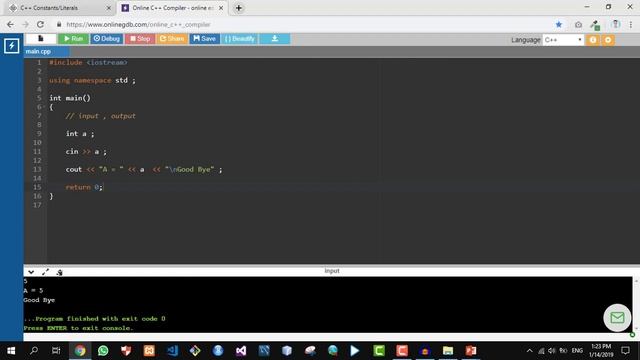Stop the running program
640x360 pixels.
[x=140, y=39]
